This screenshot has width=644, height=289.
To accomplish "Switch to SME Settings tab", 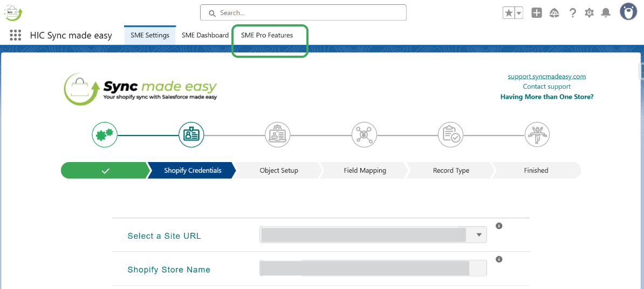I will 150,35.
